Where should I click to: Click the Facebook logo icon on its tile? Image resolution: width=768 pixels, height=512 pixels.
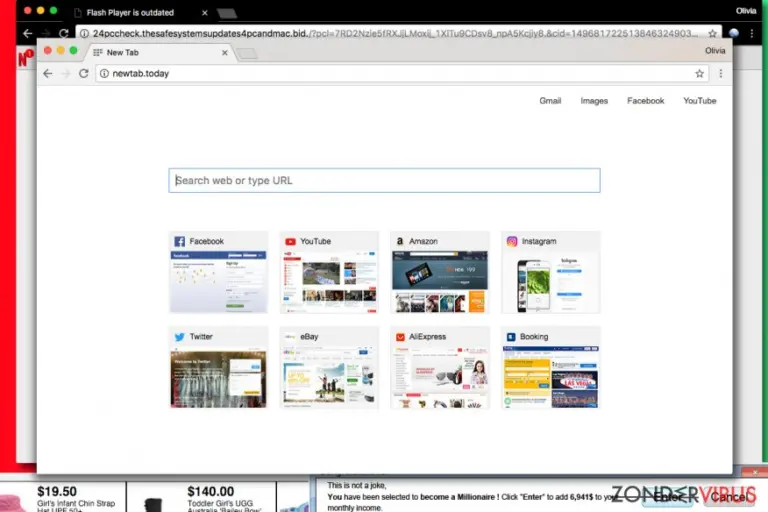(x=180, y=242)
